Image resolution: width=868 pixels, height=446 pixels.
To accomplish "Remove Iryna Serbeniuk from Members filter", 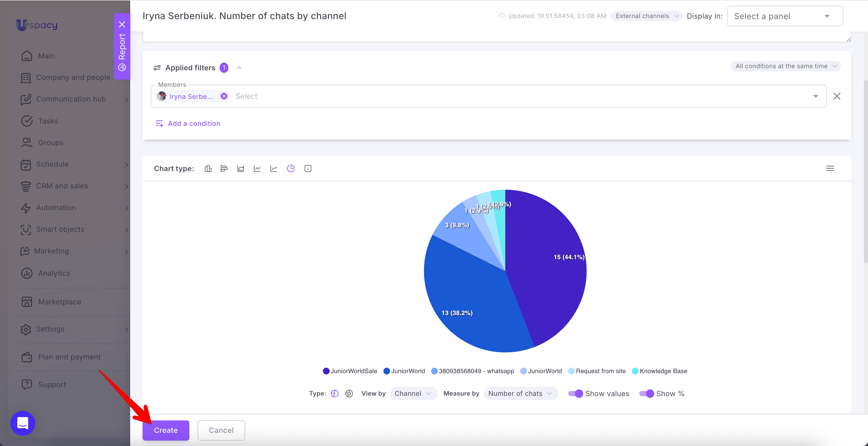I will tap(224, 96).
